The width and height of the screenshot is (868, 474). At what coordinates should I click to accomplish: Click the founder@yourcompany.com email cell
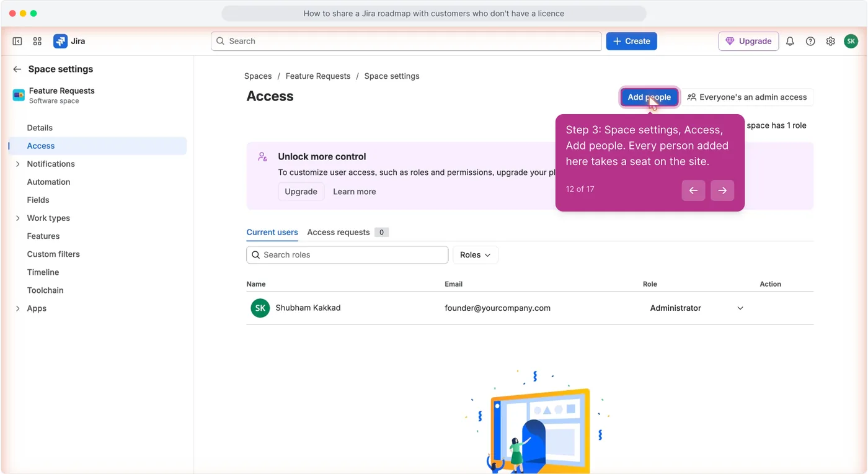pyautogui.click(x=497, y=308)
